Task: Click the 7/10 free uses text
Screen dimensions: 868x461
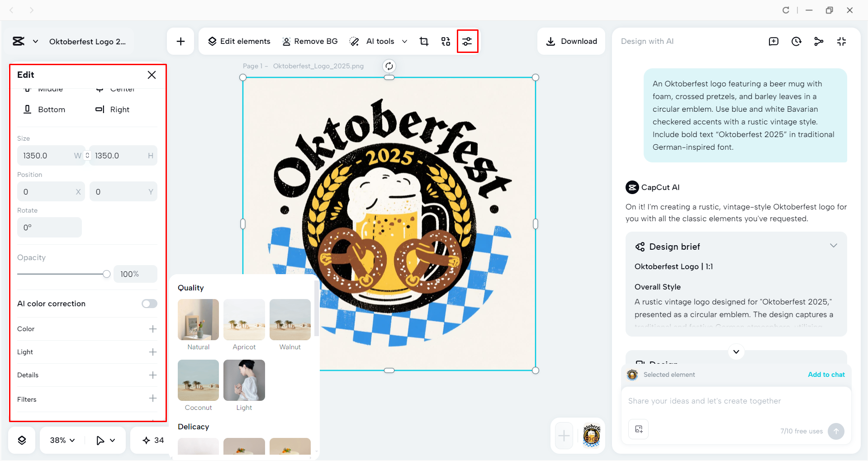Action: tap(802, 431)
